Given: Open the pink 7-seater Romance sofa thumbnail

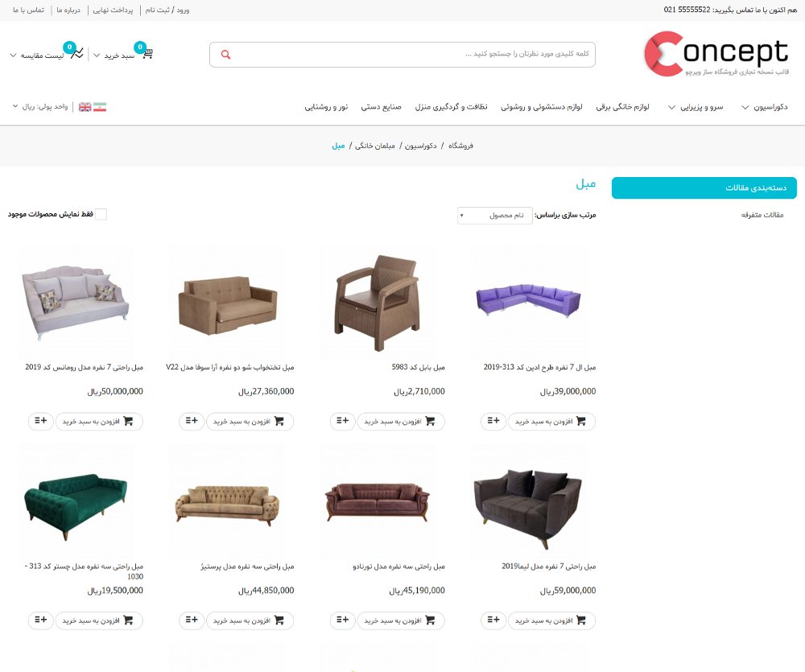Looking at the screenshot, I should (x=76, y=301).
